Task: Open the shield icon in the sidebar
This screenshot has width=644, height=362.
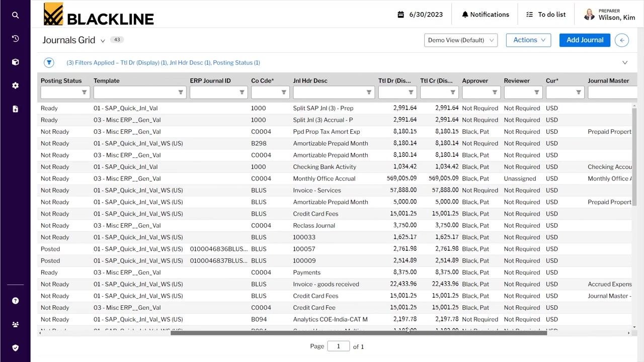Action: (x=15, y=347)
